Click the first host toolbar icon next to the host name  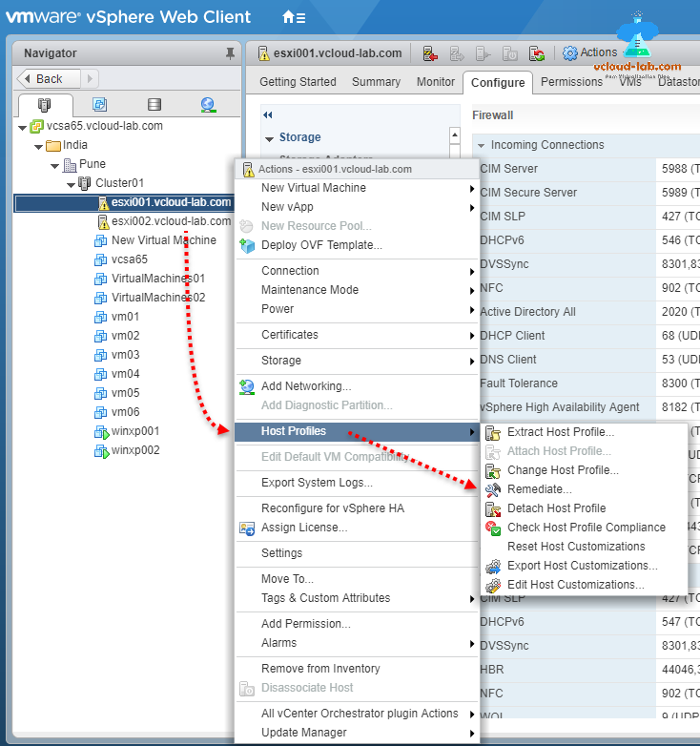430,53
